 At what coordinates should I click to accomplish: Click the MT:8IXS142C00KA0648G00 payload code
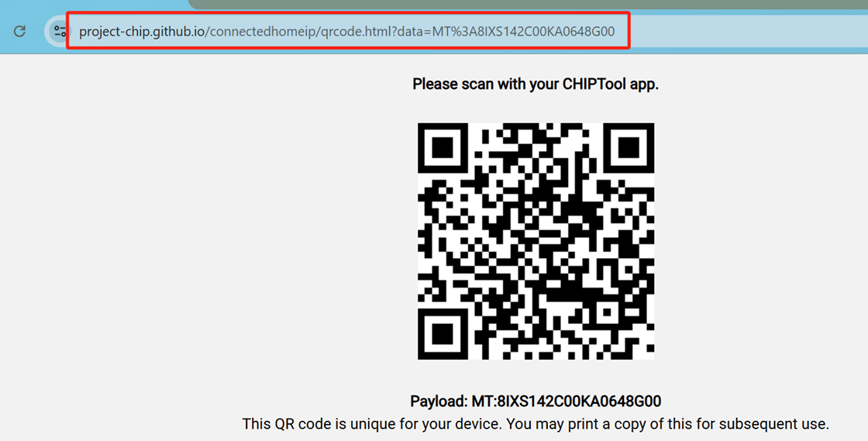point(567,401)
